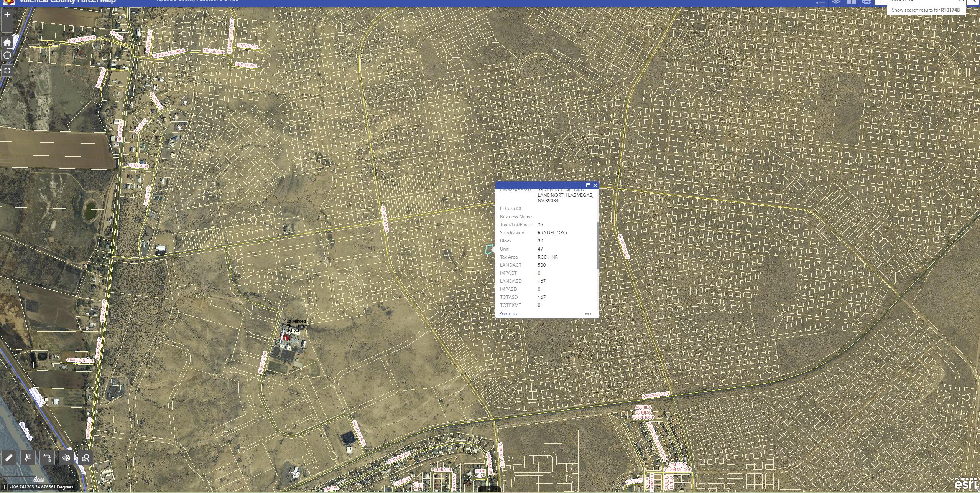Image resolution: width=980 pixels, height=493 pixels.
Task: Click the owner address NV 89084 text
Action: [x=548, y=201]
